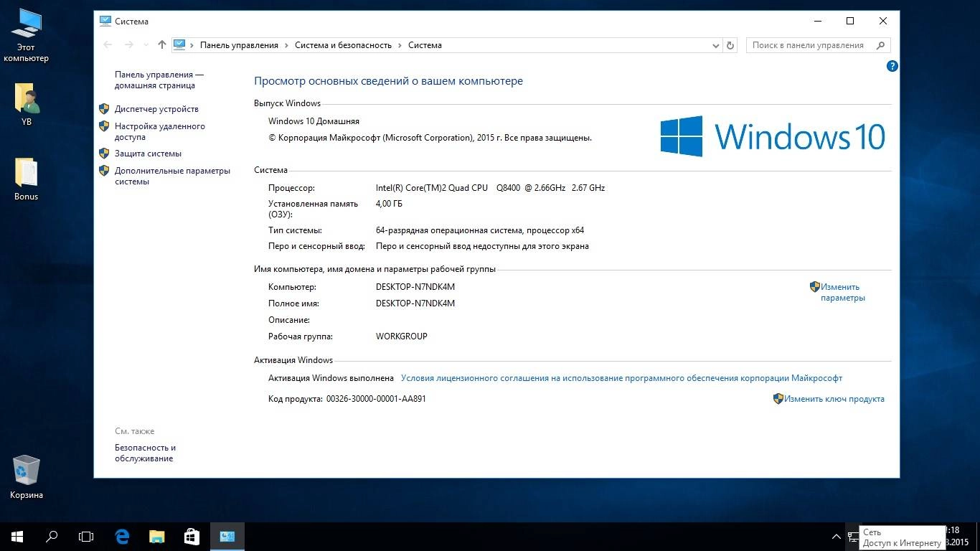Open the Windows Start button

(x=17, y=536)
